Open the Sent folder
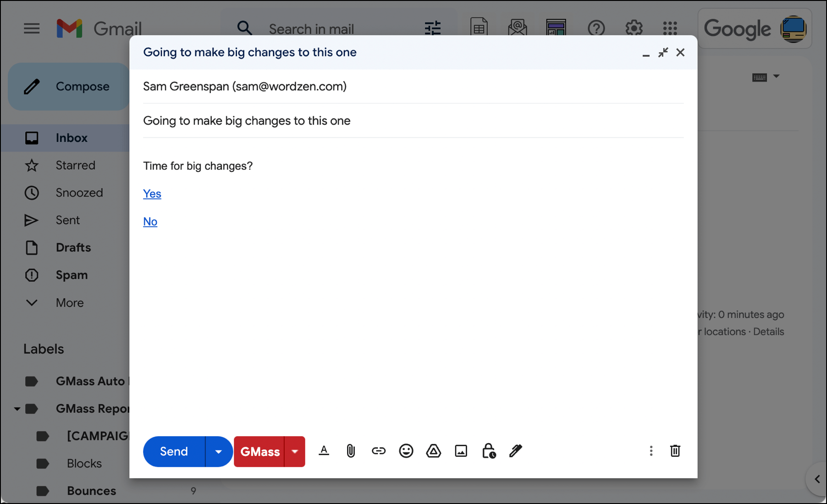Image resolution: width=827 pixels, height=504 pixels. [x=69, y=220]
